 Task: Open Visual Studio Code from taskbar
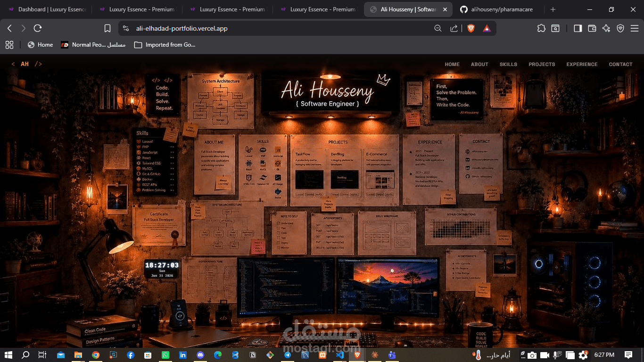pyautogui.click(x=340, y=355)
